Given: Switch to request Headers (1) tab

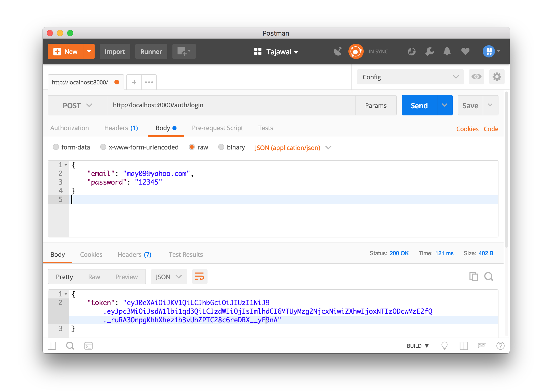Looking at the screenshot, I should click(121, 128).
